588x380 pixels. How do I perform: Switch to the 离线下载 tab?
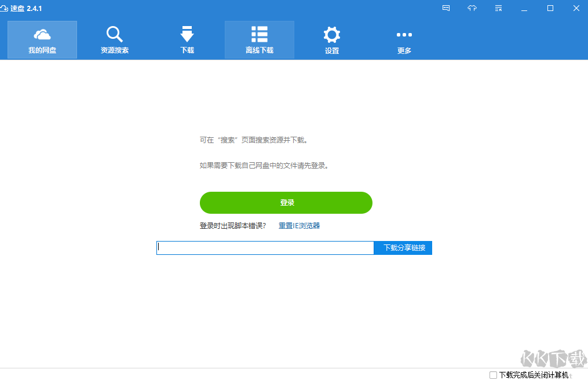(x=259, y=39)
